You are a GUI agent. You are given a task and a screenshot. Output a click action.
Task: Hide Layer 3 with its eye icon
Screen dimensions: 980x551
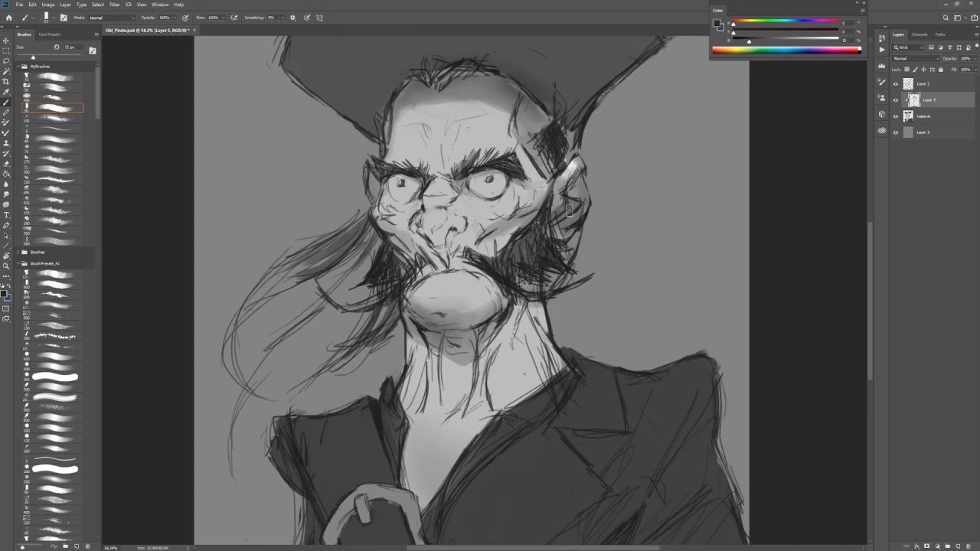[896, 132]
